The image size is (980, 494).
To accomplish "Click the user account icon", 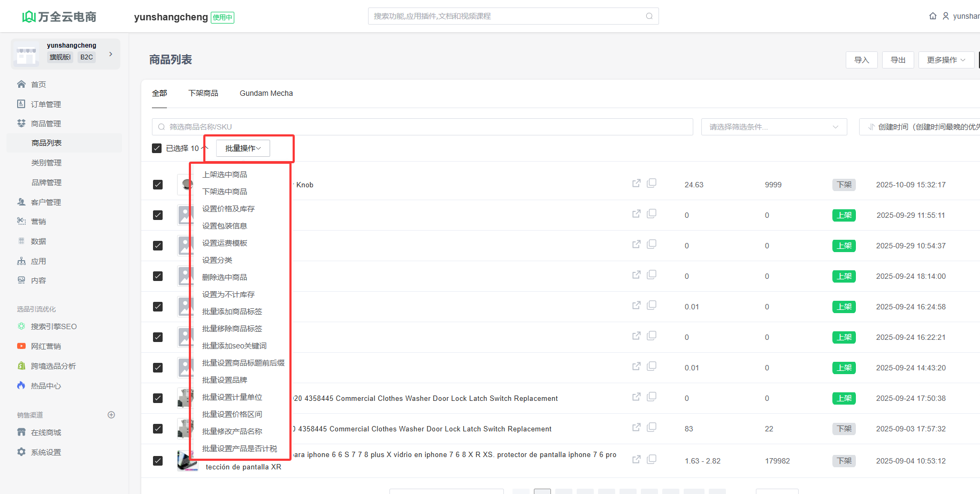I will (946, 16).
